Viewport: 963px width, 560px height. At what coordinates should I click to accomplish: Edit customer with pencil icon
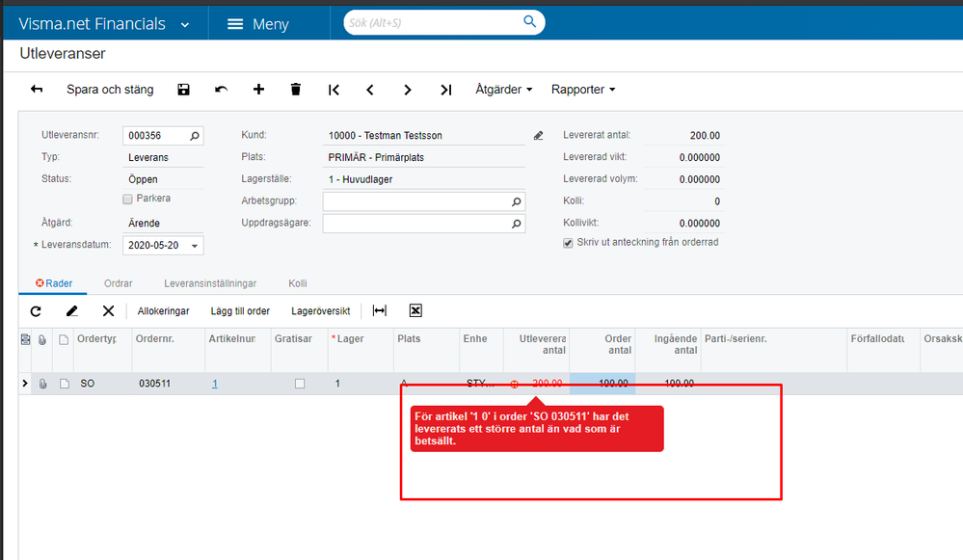(x=539, y=136)
